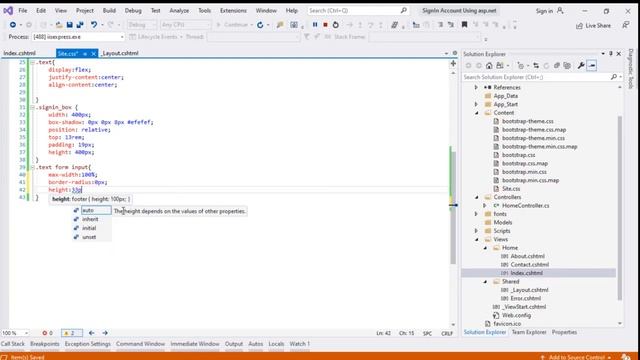Click the Live Share button

593,25
